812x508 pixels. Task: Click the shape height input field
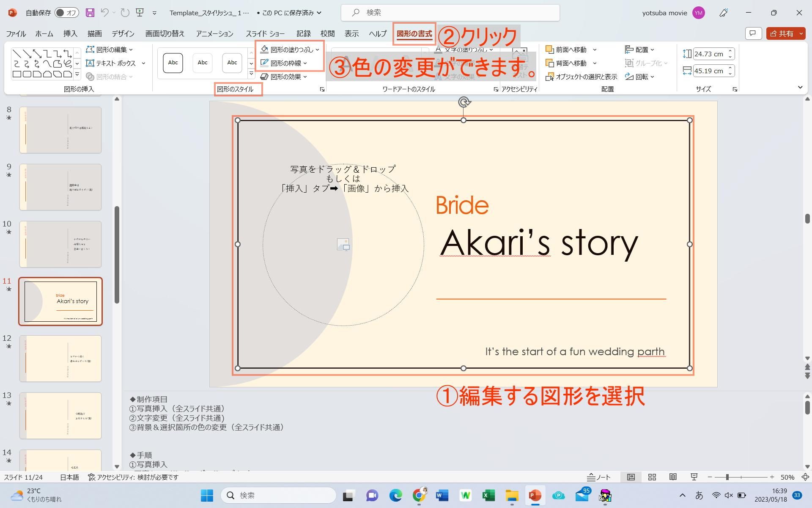pyautogui.click(x=710, y=54)
